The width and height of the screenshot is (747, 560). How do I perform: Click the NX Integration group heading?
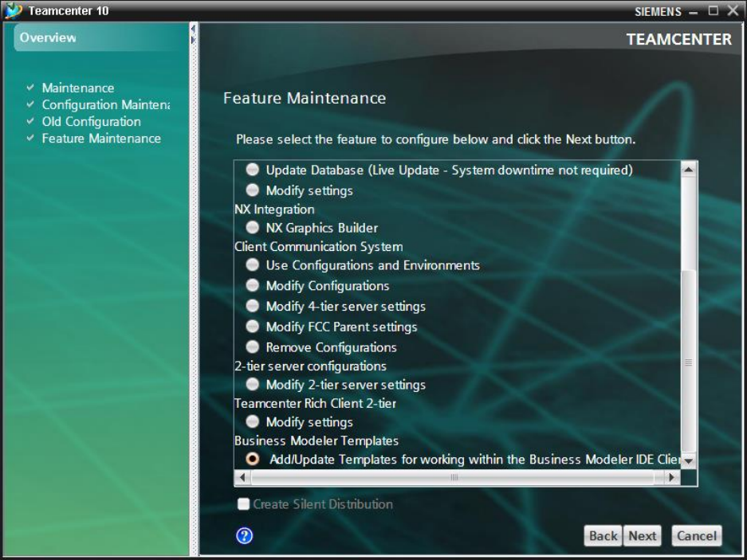[274, 209]
